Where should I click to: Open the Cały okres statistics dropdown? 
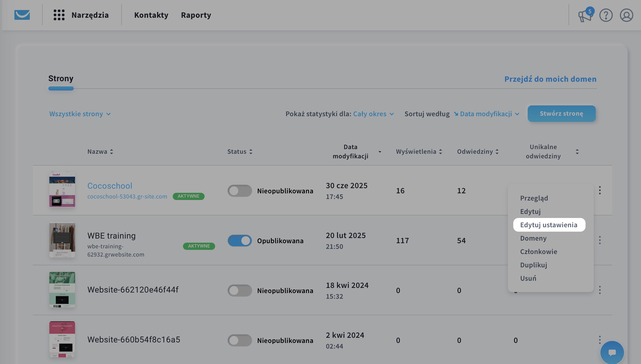click(x=373, y=114)
